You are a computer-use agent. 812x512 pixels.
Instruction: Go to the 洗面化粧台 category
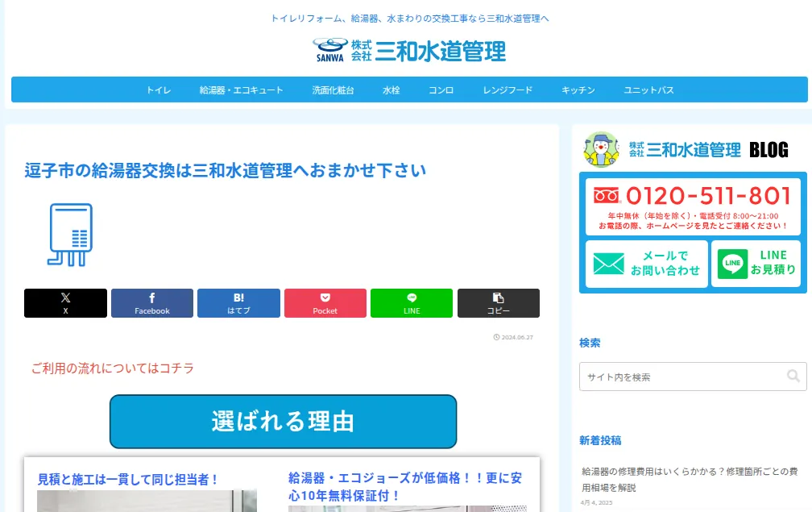click(x=333, y=90)
